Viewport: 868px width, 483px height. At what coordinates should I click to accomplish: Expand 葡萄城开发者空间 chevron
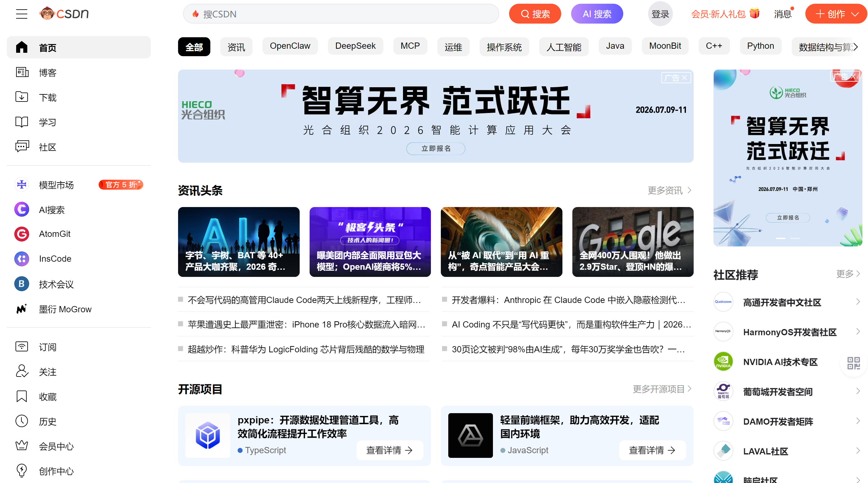point(858,391)
